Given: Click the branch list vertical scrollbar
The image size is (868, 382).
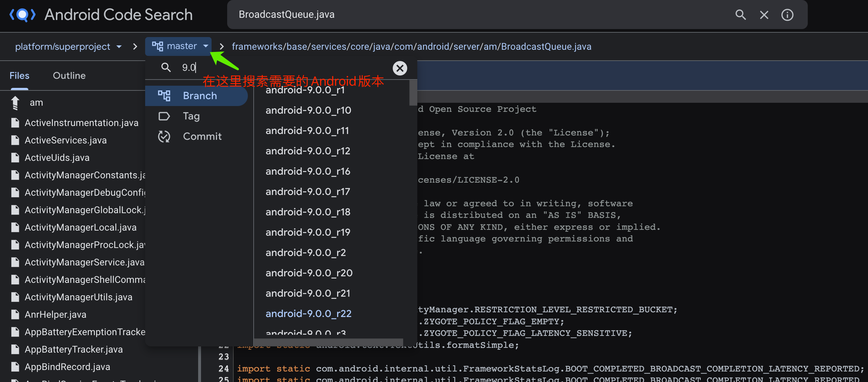Looking at the screenshot, I should (413, 93).
